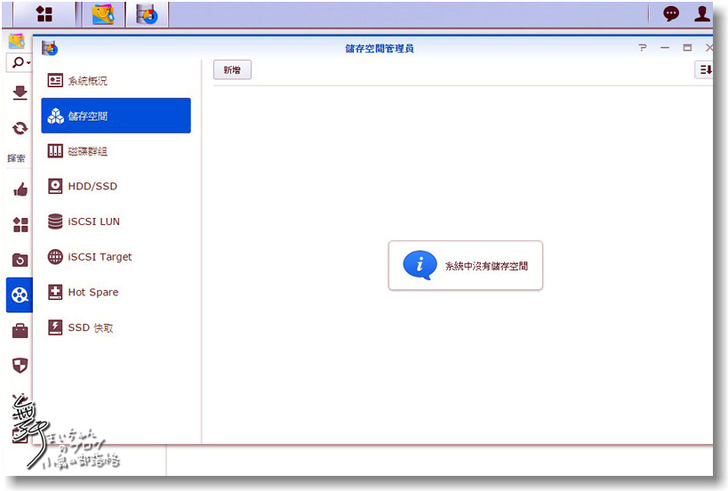Image resolution: width=728 pixels, height=491 pixels.
Task: Click the update refresh icon in Package Center
Action: (20, 128)
